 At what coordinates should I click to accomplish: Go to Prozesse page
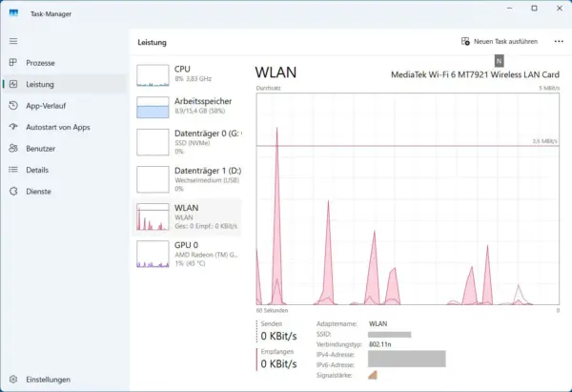pyautogui.click(x=64, y=63)
